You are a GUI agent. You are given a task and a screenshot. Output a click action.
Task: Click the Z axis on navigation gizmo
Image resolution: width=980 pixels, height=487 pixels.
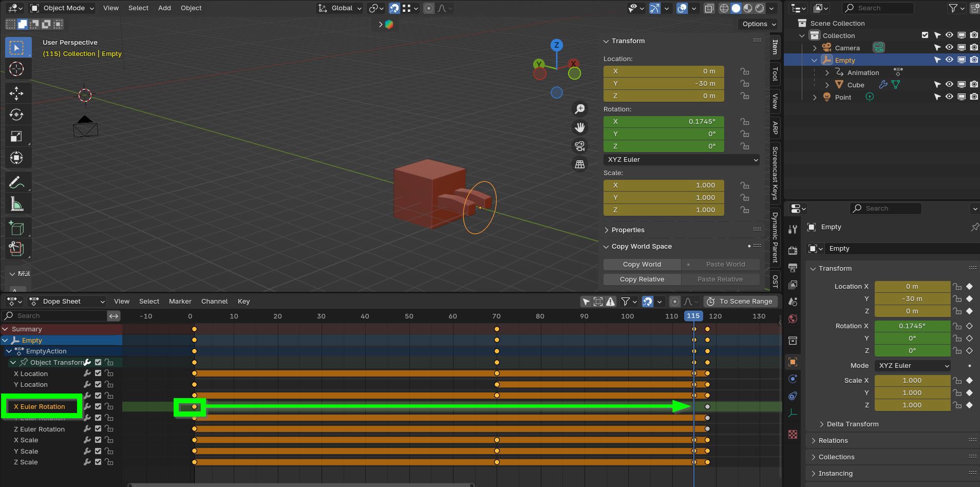556,45
